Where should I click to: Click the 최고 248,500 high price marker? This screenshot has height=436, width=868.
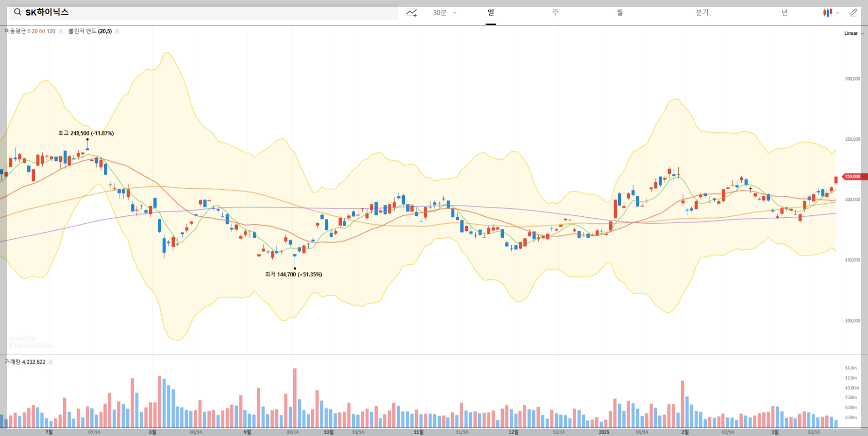[x=86, y=133]
